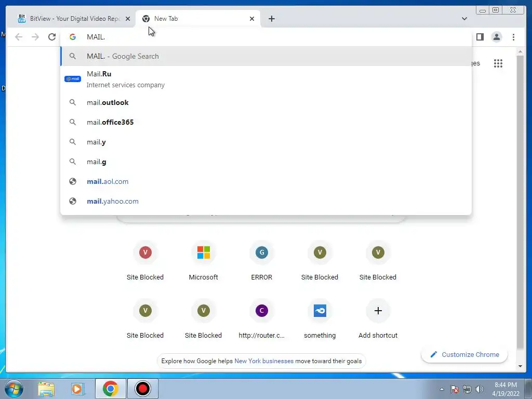Click the page scrollbar up arrow

(520, 52)
